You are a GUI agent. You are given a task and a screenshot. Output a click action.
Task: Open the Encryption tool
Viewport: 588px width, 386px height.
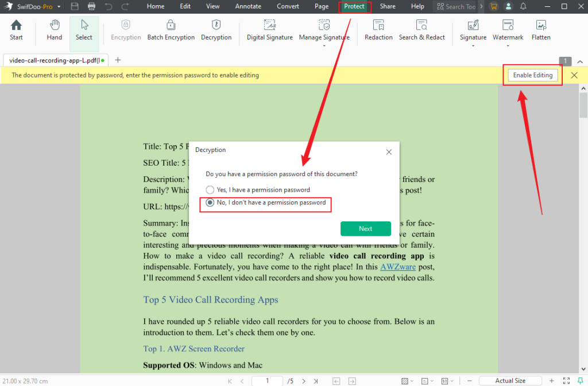(x=126, y=29)
